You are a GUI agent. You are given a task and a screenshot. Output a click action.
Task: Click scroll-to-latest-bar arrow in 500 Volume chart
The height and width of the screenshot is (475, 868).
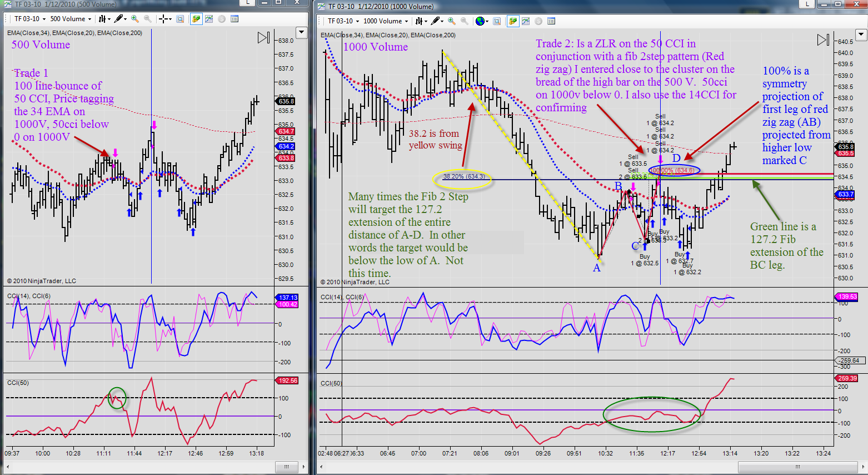(264, 38)
